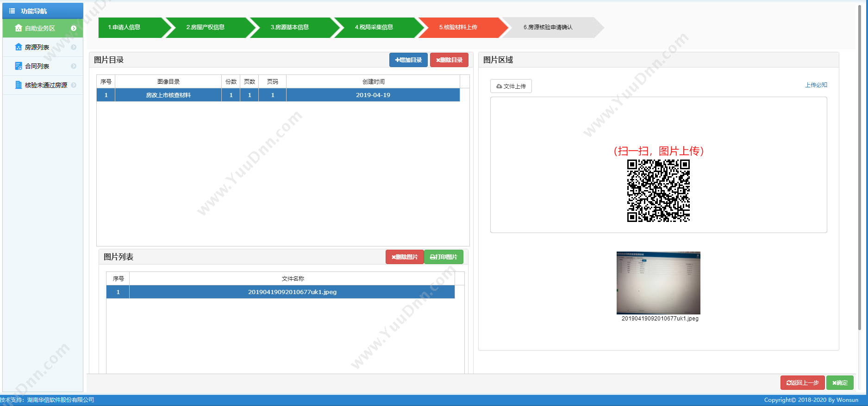Click the 打印图片 button

[443, 257]
